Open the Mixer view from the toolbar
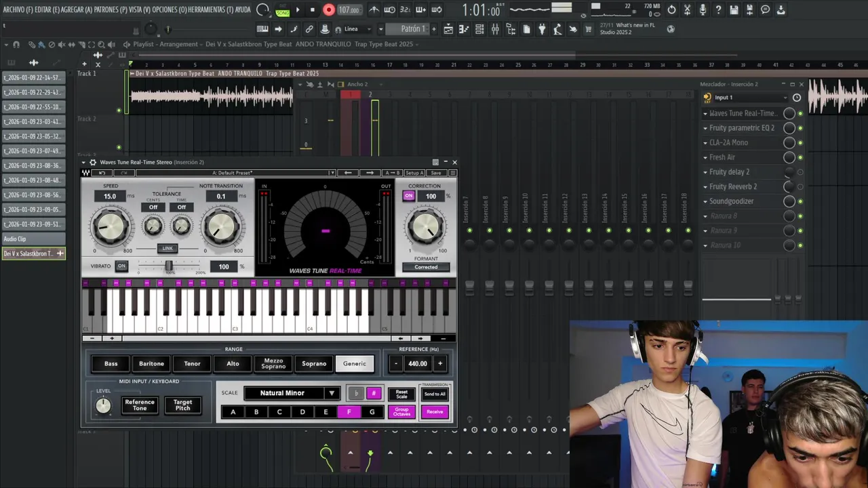 click(495, 29)
